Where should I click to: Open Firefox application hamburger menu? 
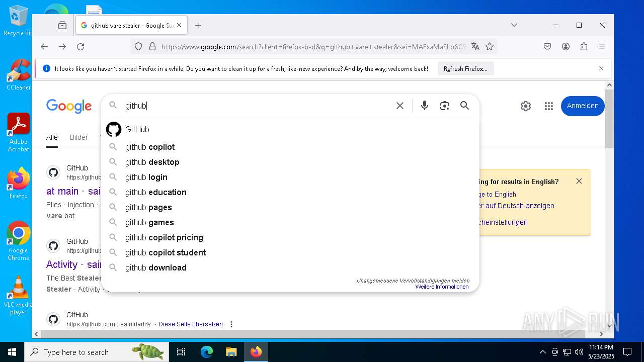(x=602, y=47)
